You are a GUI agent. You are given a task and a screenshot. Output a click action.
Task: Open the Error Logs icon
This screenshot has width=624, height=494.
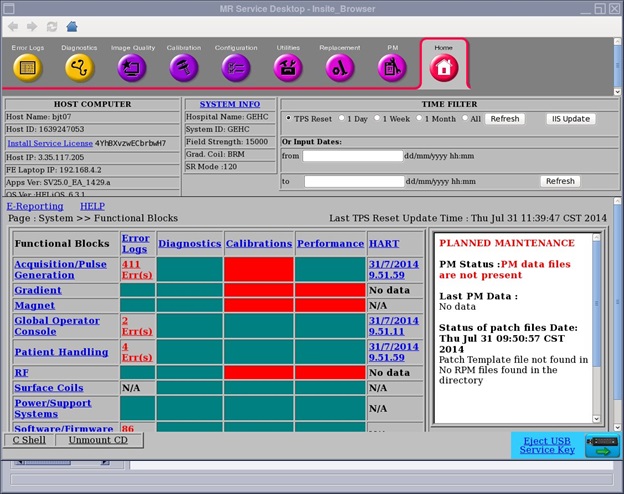pyautogui.click(x=27, y=67)
